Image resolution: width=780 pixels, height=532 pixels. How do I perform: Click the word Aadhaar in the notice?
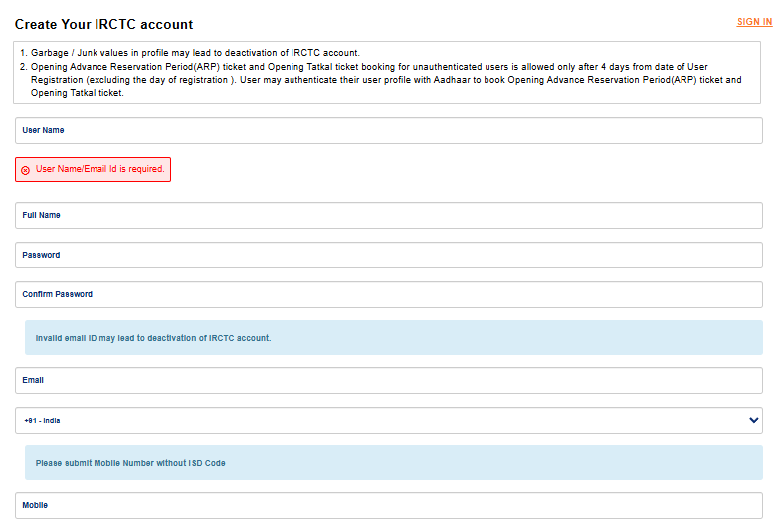click(x=452, y=80)
